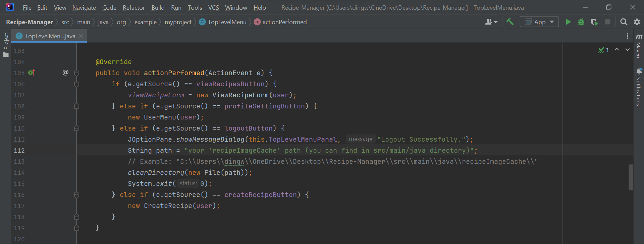644x244 pixels.
Task: Select the TopLevelMenu.java editor tab
Action: [x=49, y=36]
